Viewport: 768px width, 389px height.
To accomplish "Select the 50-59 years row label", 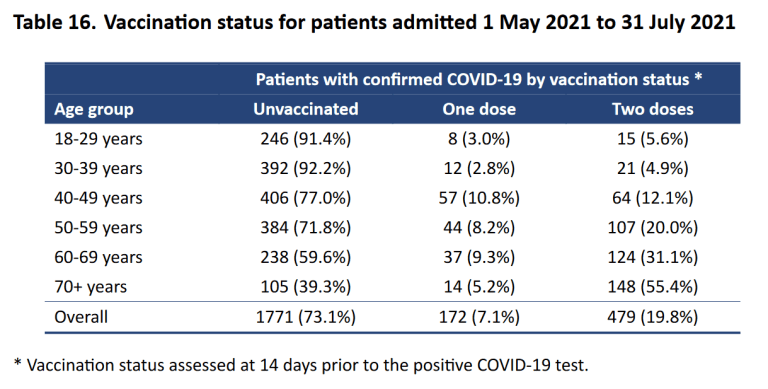I will pyautogui.click(x=98, y=228).
